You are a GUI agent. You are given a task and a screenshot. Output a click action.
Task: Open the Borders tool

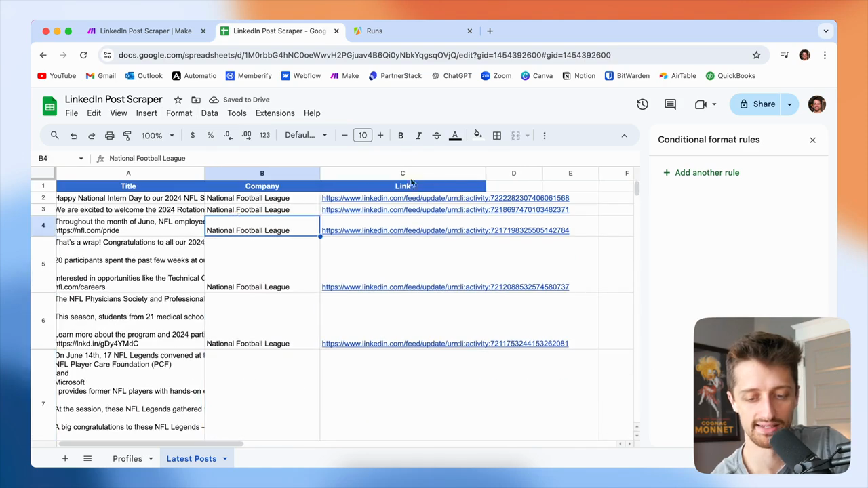point(497,136)
